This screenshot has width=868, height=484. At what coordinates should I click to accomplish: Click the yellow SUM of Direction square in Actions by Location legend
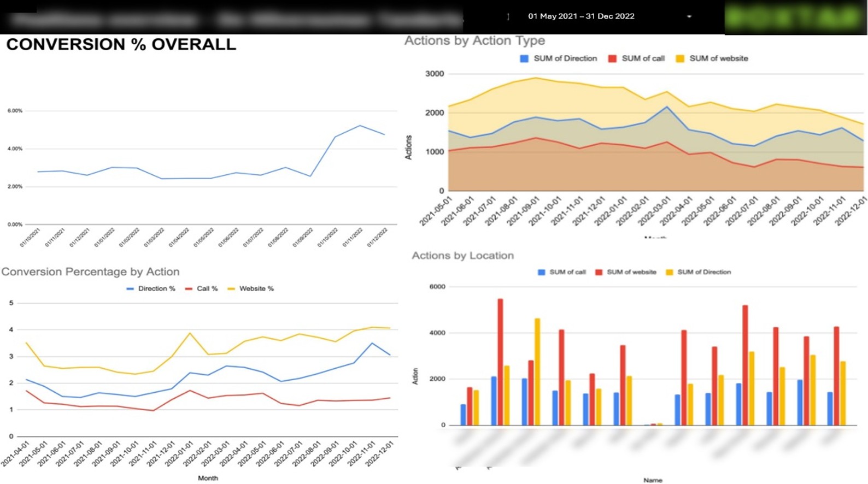[669, 272]
